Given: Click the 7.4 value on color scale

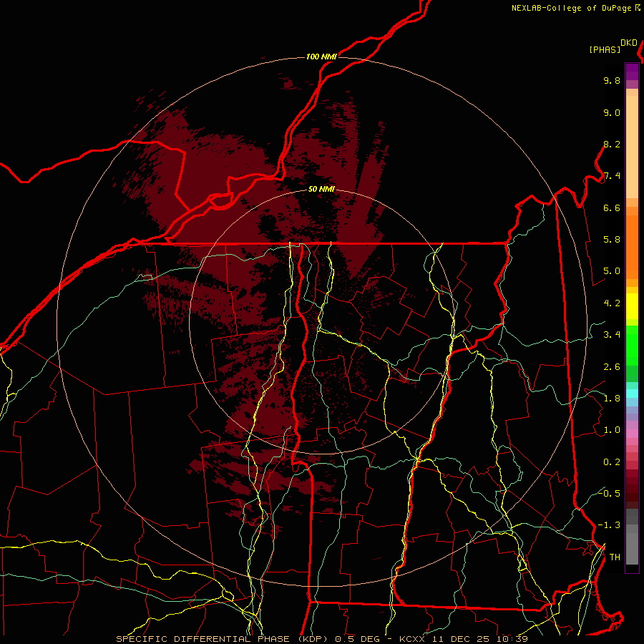Looking at the screenshot, I should 612,176.
